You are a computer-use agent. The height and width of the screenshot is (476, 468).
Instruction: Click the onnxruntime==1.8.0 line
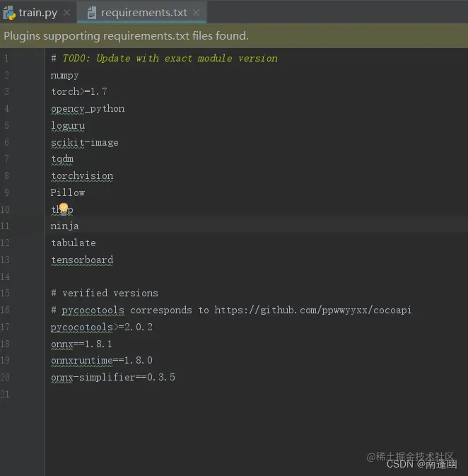pyautogui.click(x=102, y=360)
